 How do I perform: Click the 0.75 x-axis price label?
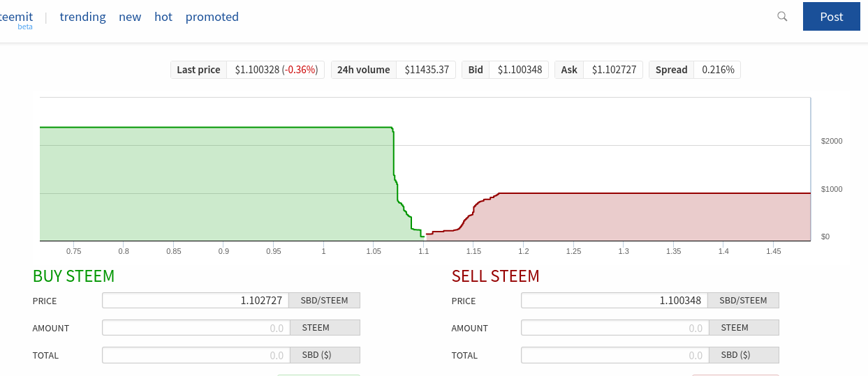coord(73,250)
